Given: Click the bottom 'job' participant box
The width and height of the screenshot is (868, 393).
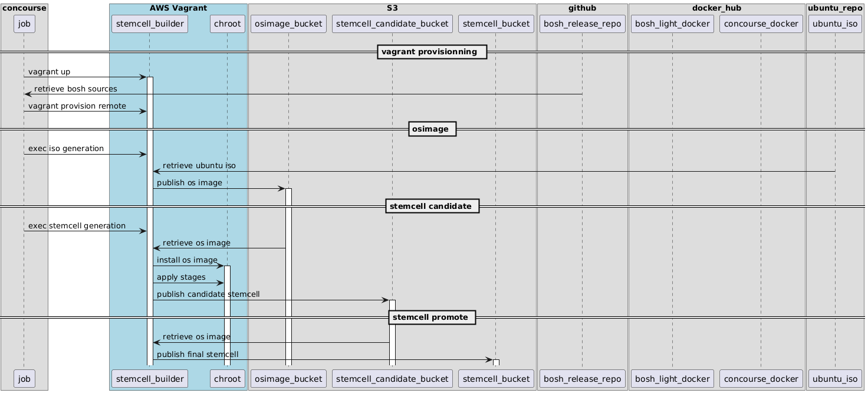Looking at the screenshot, I should [24, 379].
